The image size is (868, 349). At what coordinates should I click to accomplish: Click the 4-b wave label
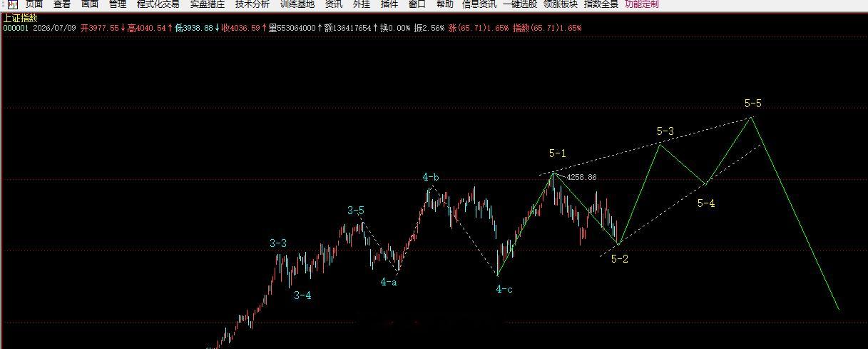(x=431, y=177)
